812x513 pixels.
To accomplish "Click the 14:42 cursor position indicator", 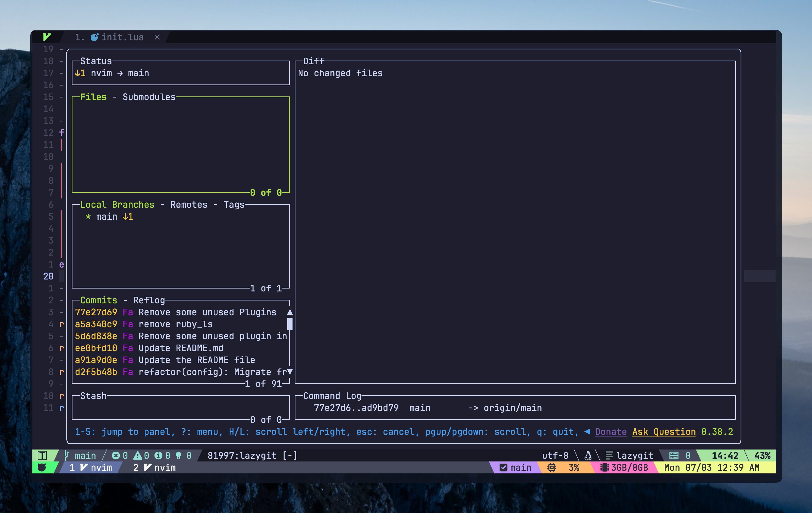I will point(725,456).
